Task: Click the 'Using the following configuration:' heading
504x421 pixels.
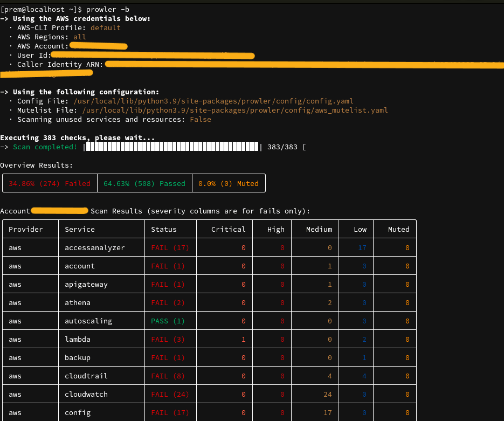Action: click(86, 92)
